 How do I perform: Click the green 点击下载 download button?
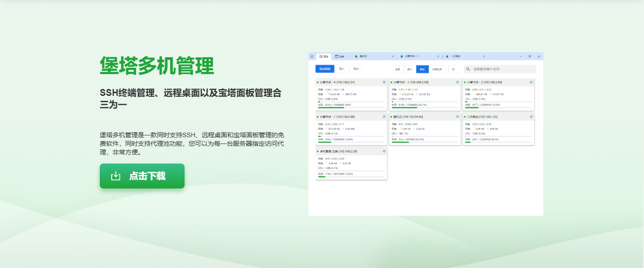click(x=142, y=176)
